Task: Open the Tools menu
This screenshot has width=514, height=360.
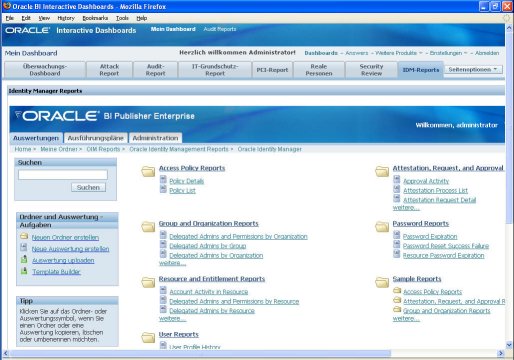Action: point(122,18)
